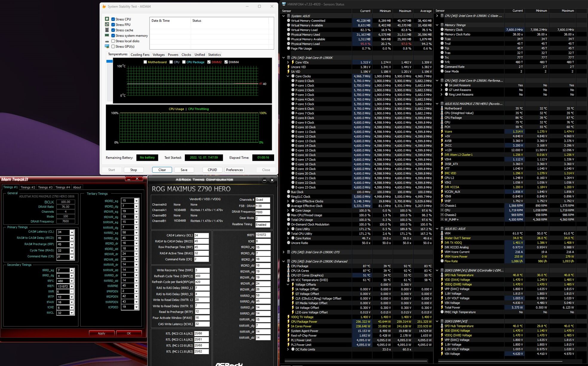Image resolution: width=588 pixels, height=366 pixels.
Task: Expand the CPU [#0] DTS sensor group
Action: pyautogui.click(x=283, y=252)
